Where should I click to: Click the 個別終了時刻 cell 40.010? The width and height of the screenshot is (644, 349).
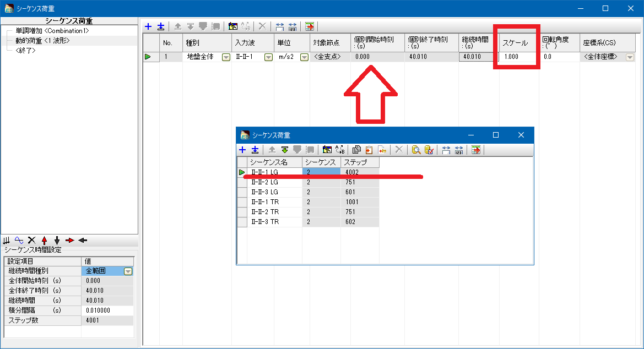(x=431, y=57)
